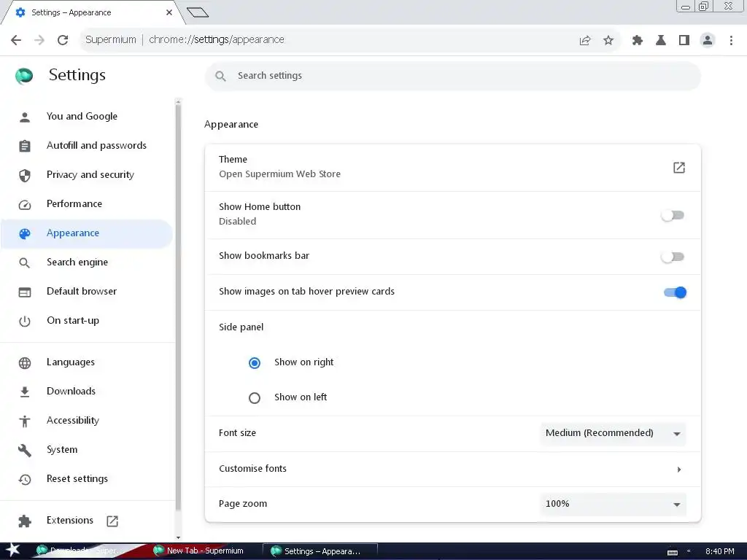Click the magnifier icon in the settings search
This screenshot has height=560, width=747.
click(x=220, y=76)
